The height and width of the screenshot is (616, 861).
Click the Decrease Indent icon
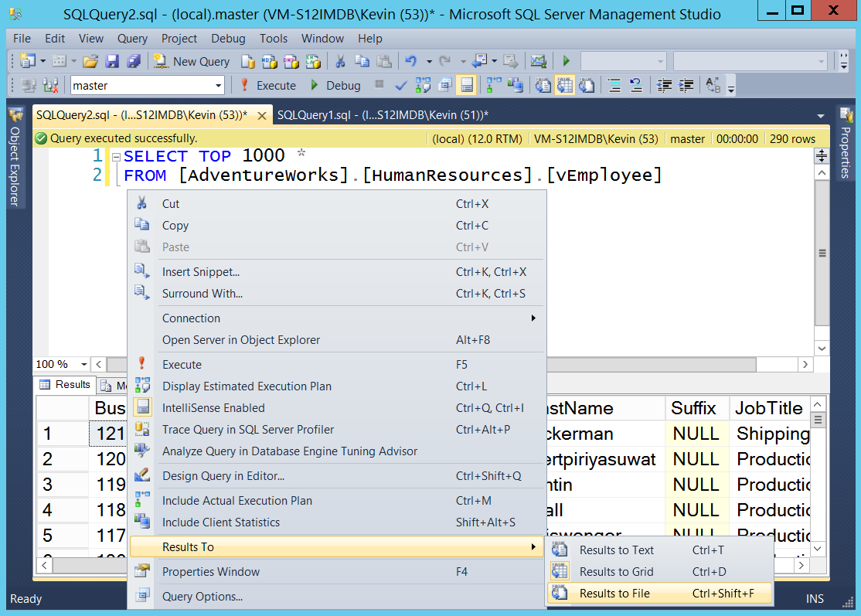665,86
